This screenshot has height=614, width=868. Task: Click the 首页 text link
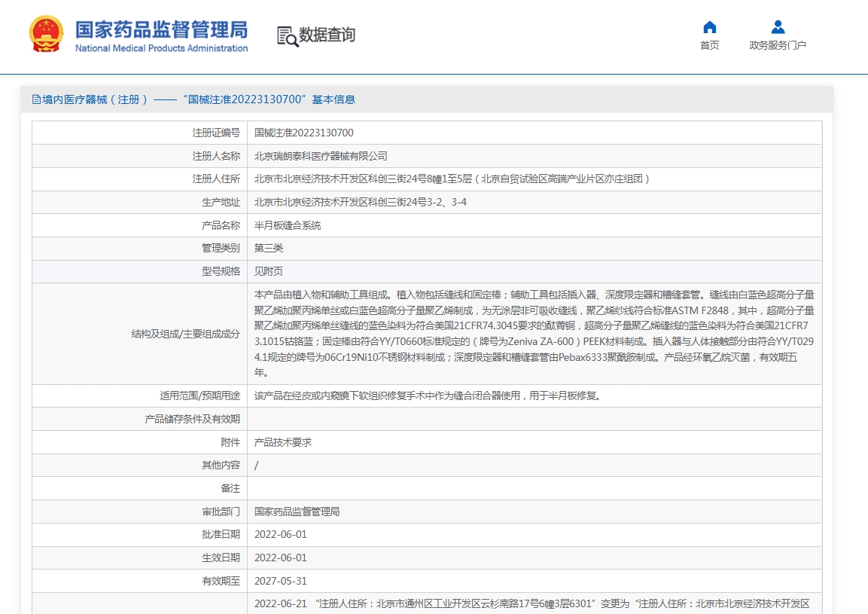click(710, 45)
